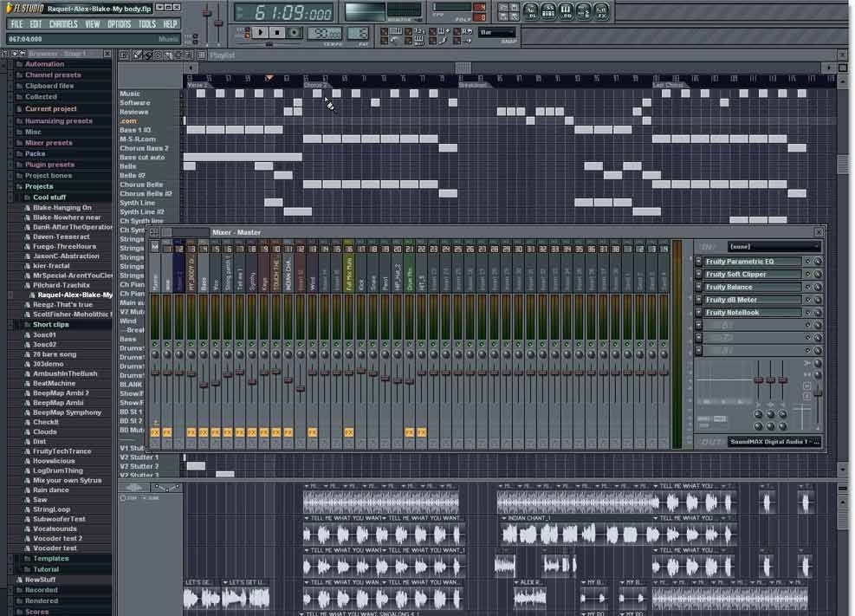Toggle Fruity Soft Clipper effect enable light
Image resolution: width=855 pixels, height=616 pixels.
tap(808, 274)
